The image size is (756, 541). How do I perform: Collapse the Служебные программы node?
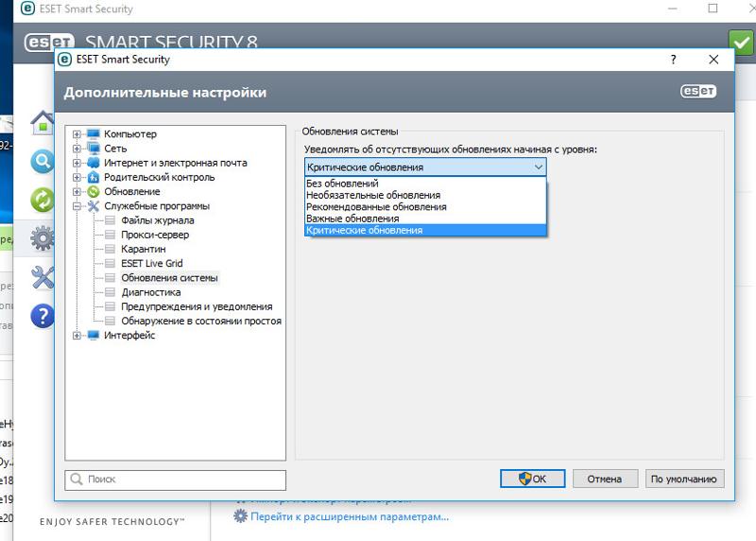point(77,206)
